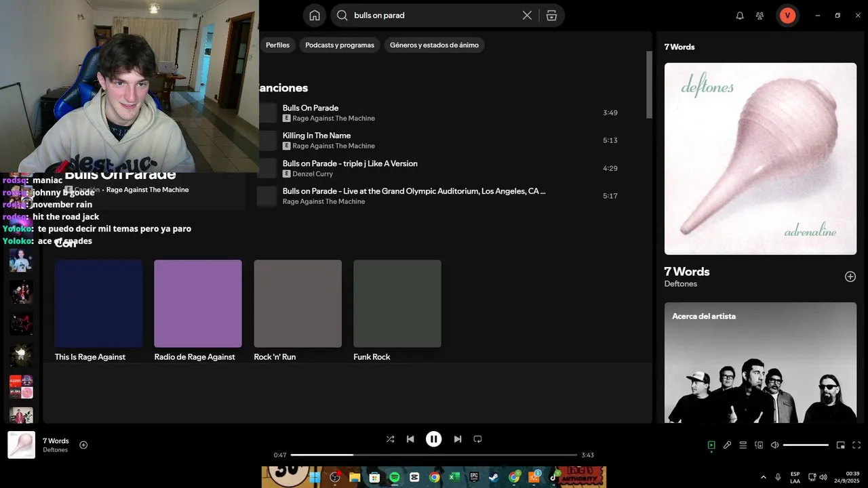Open Steam from the taskbar

[494, 477]
